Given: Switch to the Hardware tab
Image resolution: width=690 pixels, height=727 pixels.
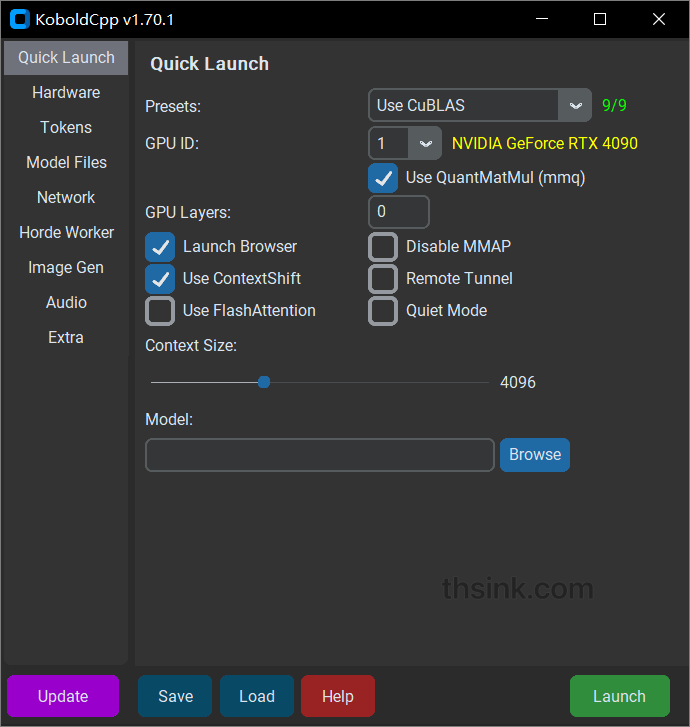Looking at the screenshot, I should point(66,93).
